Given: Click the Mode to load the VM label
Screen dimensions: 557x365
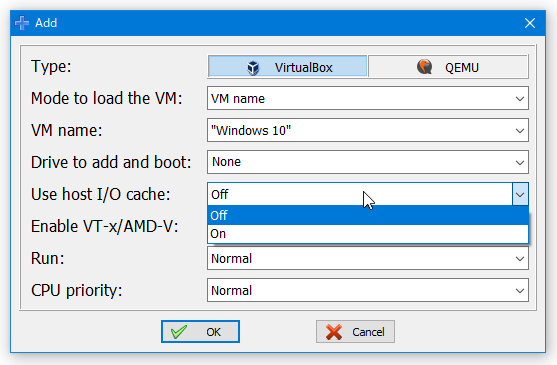Looking at the screenshot, I should pyautogui.click(x=106, y=98).
